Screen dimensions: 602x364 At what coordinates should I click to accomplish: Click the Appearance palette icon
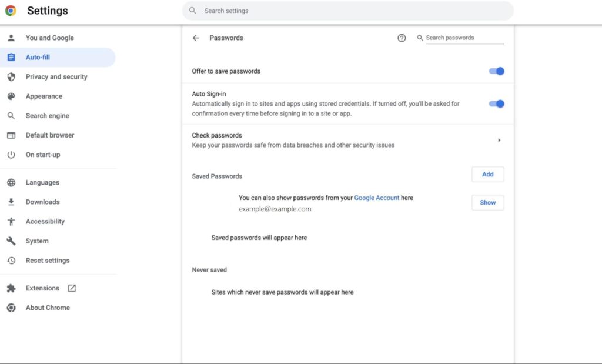[11, 96]
